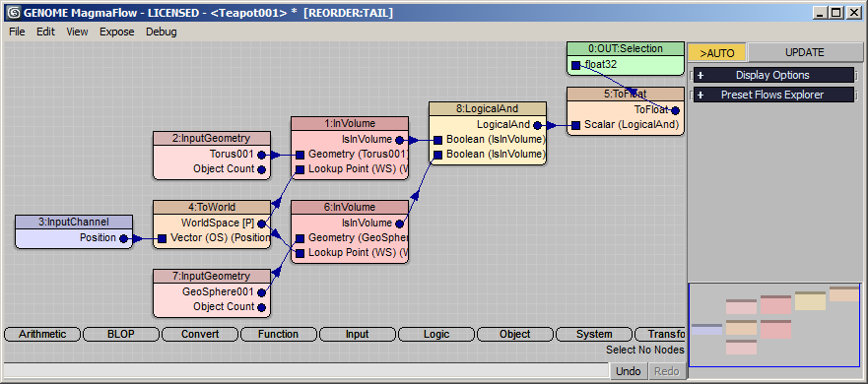Viewport: 868px width, 384px height.
Task: Open the Convert node category
Action: 200,334
